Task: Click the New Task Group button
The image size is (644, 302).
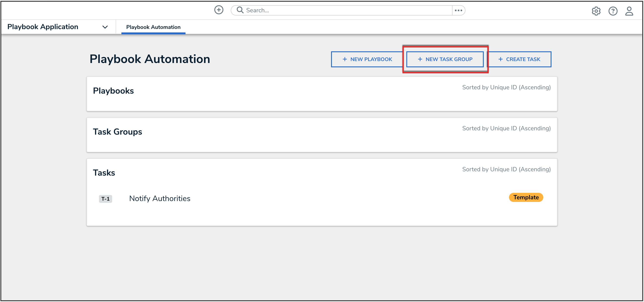Action: (445, 59)
